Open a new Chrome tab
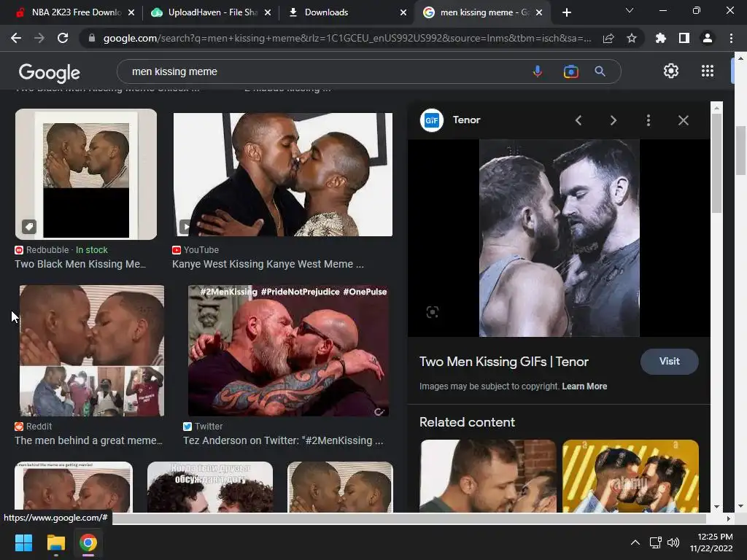The width and height of the screenshot is (747, 560). [x=566, y=12]
